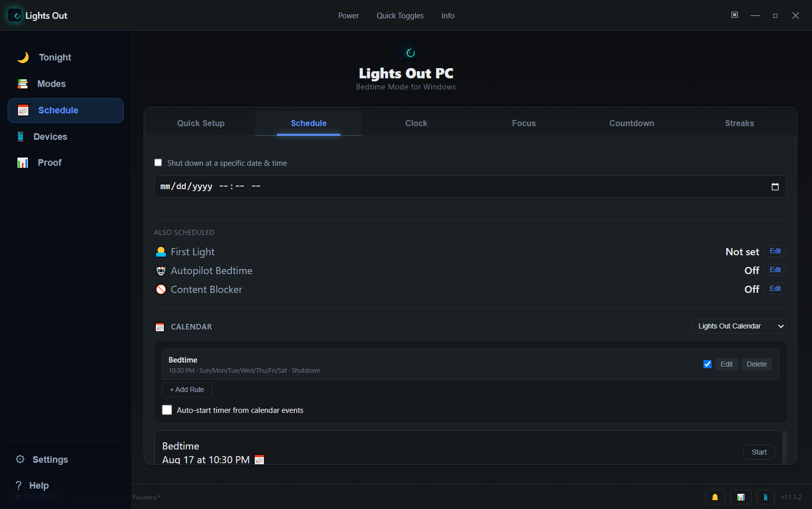Open notifications bell in status bar

(x=716, y=497)
